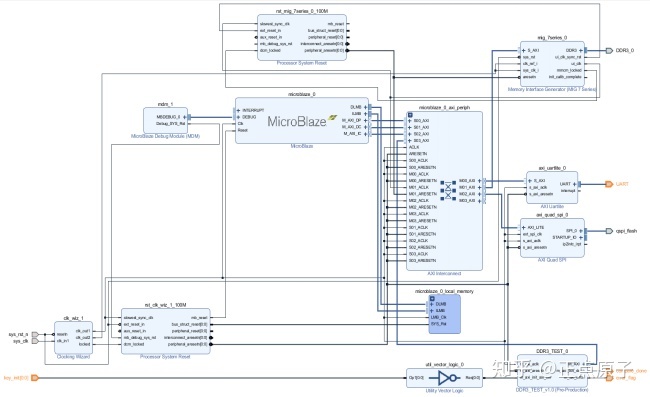This screenshot has width=650, height=397.
Task: Expand the M00_AXI pin on axi_periph
Action: point(480,181)
